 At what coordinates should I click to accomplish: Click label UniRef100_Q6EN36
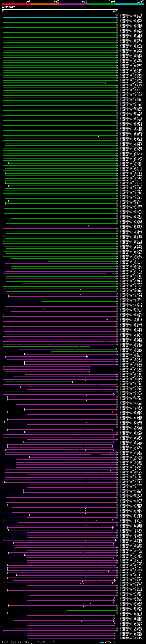[x=131, y=170]
